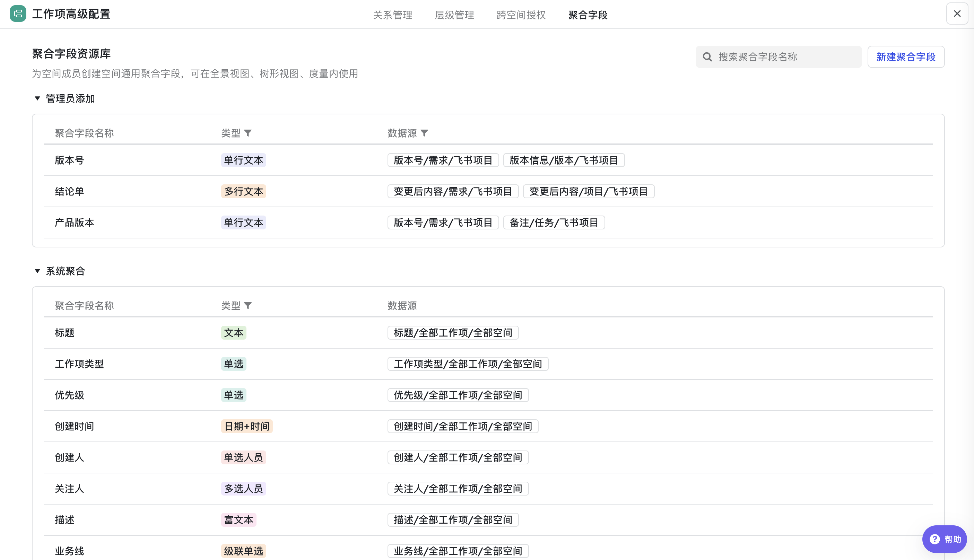Collapse the 管理员添加 section
The image size is (974, 560).
coord(37,98)
